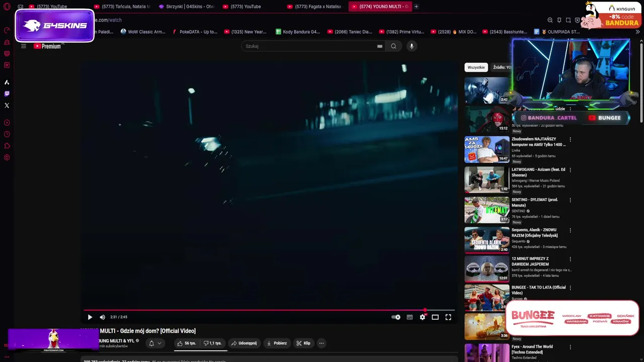Viewport: 644px width, 362px height.
Task: Open options for Sequento, Alanik - ZNOWU RAZEM
Action: (x=570, y=230)
